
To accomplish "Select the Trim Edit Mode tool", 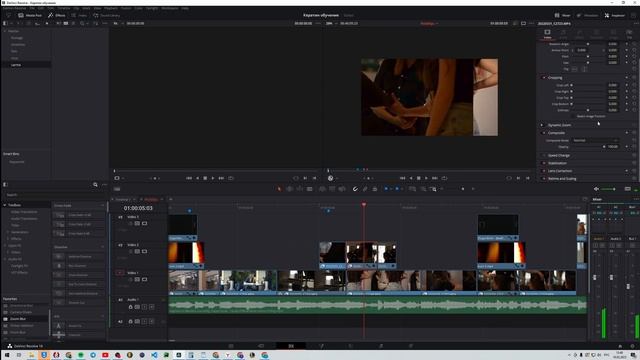I will point(290,189).
